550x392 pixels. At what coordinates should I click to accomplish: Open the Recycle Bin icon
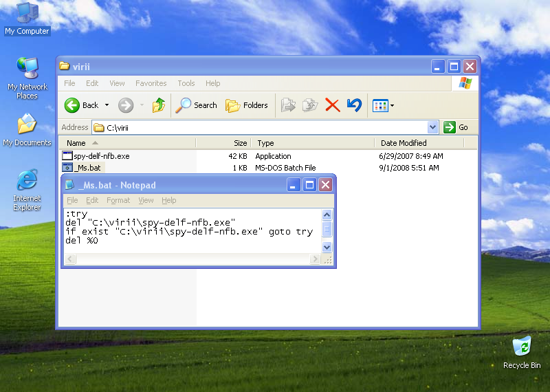coord(522,352)
